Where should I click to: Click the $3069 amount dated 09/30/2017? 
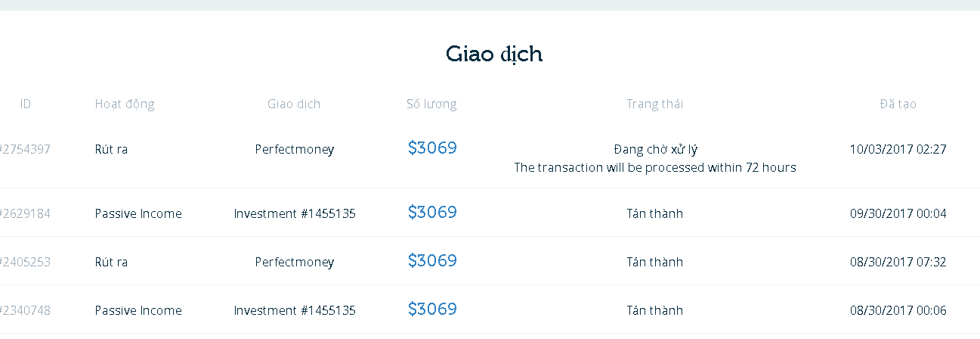tap(432, 213)
